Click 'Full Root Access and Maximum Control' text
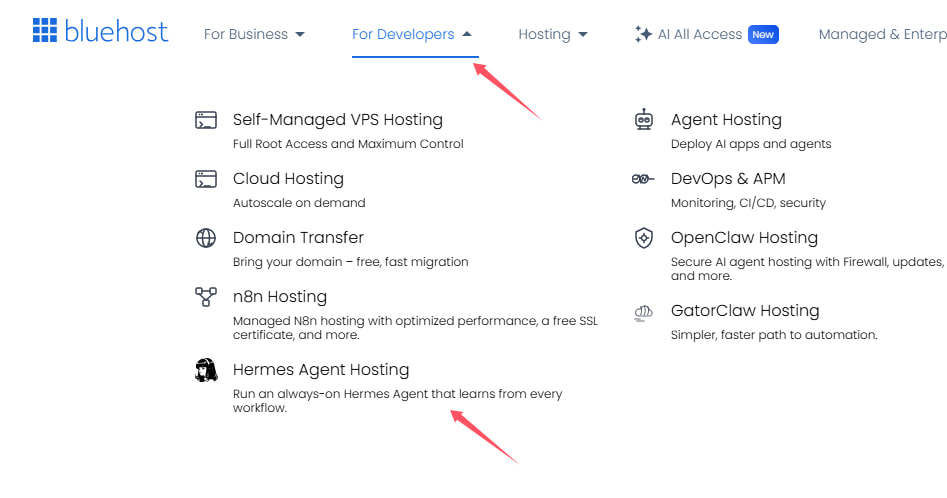Screen dimensions: 947x498 pyautogui.click(x=348, y=144)
